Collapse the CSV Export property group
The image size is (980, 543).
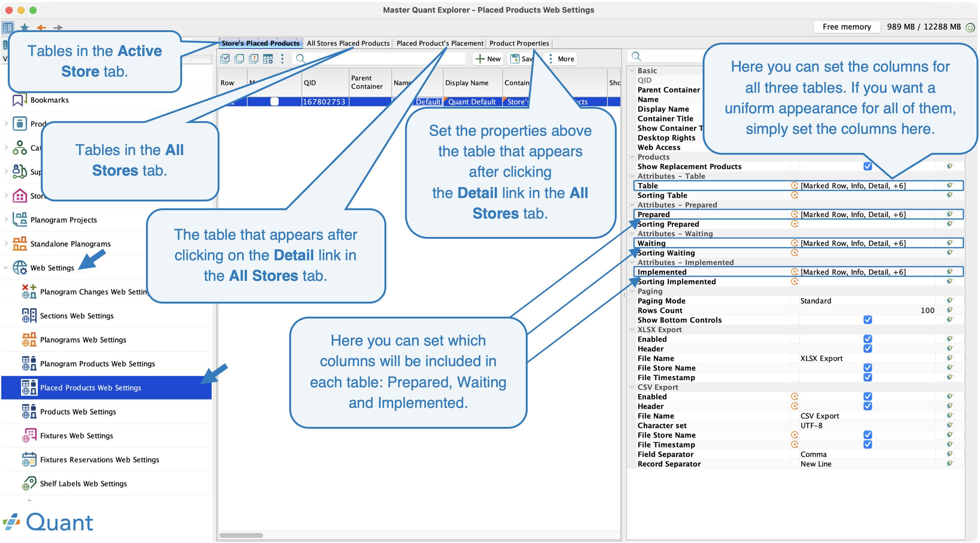coord(632,387)
